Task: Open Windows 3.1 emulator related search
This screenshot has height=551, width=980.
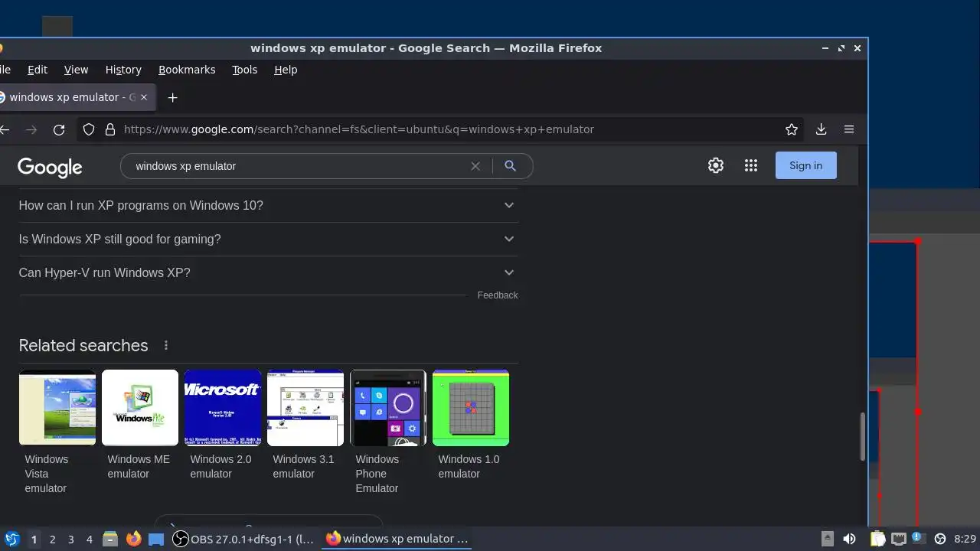Action: [x=305, y=425]
